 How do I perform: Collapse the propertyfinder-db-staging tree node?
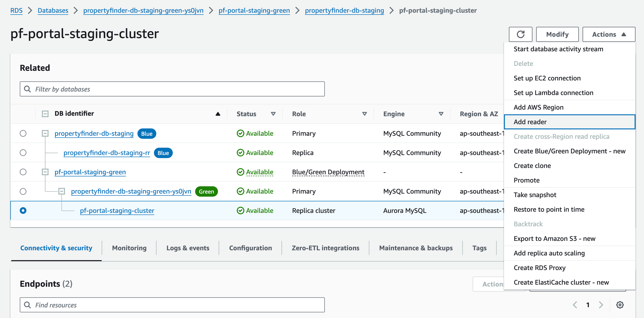click(x=45, y=133)
